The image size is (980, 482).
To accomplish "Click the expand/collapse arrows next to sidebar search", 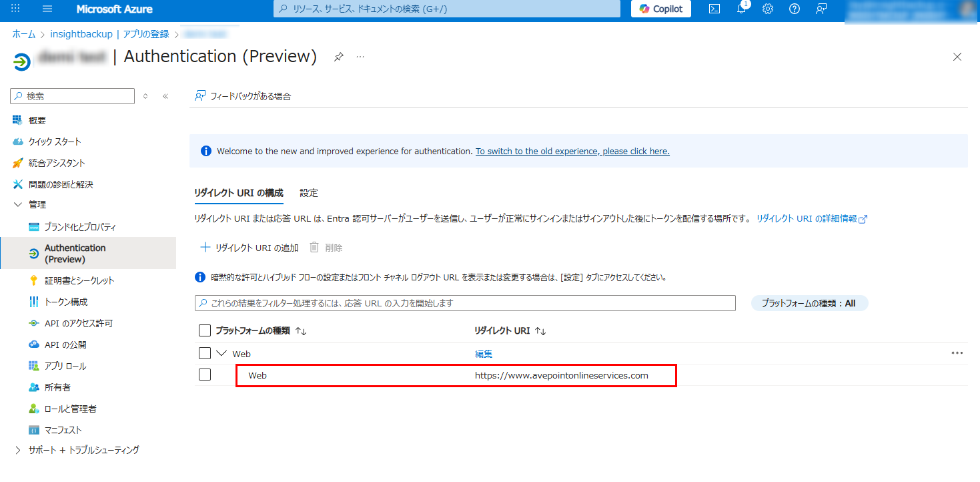I will 145,96.
